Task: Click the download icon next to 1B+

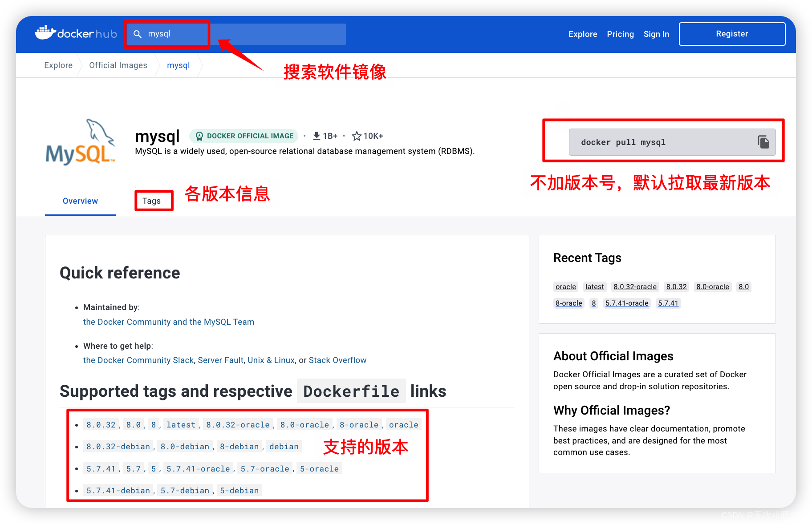Action: coord(317,136)
